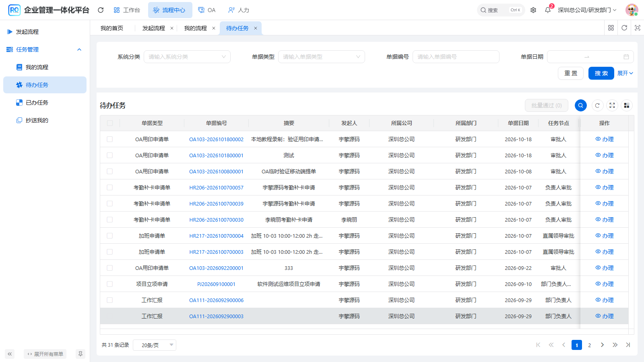
Task: Open 已办任务 in sidebar
Action: (45, 103)
